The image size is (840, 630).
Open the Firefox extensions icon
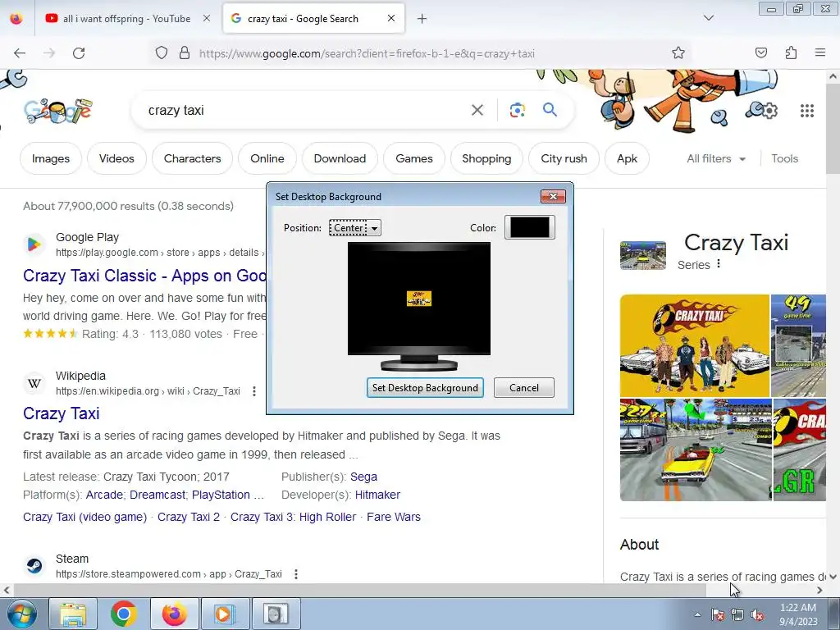point(791,52)
